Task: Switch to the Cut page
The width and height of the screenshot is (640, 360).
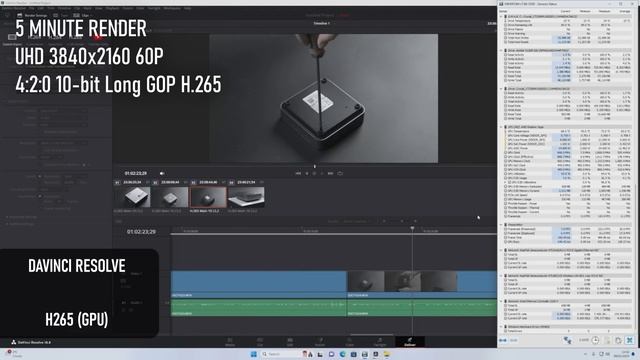Action: (260, 342)
